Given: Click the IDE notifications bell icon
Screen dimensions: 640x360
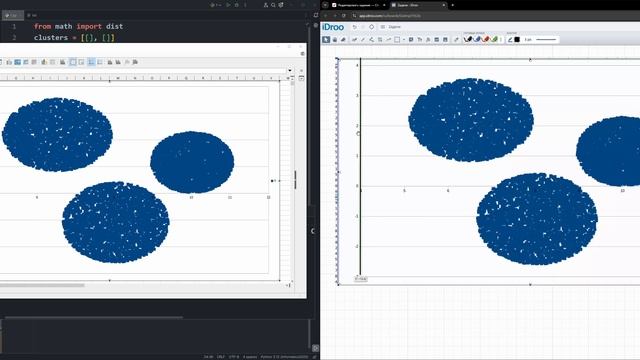Looking at the screenshot, I should pos(316,15).
